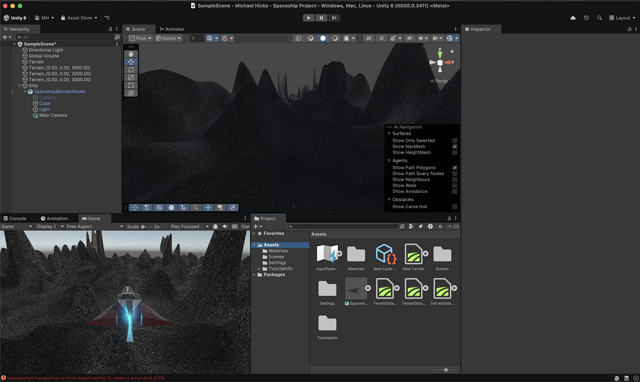
Task: Select the Rotate tool in Scene toolbar
Action: 131,69
